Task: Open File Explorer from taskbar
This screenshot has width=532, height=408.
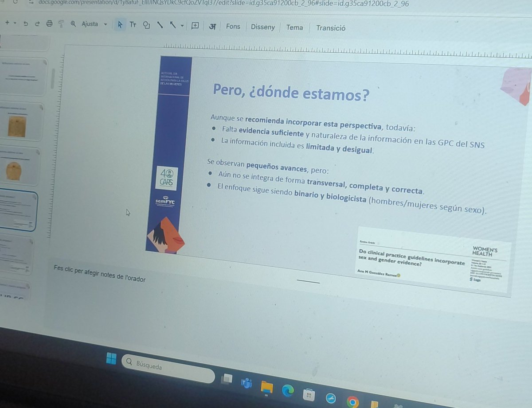Action: [x=267, y=387]
